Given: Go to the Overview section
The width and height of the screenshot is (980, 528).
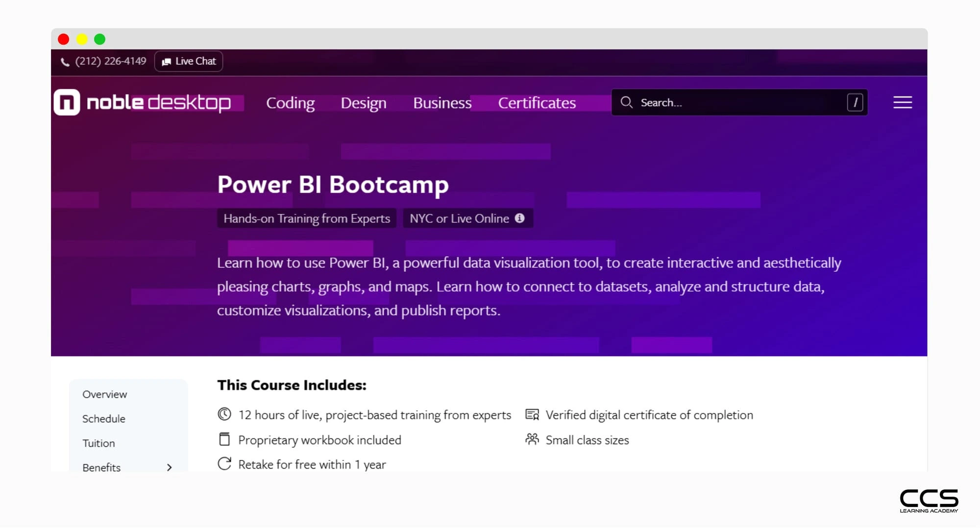Looking at the screenshot, I should tap(104, 394).
